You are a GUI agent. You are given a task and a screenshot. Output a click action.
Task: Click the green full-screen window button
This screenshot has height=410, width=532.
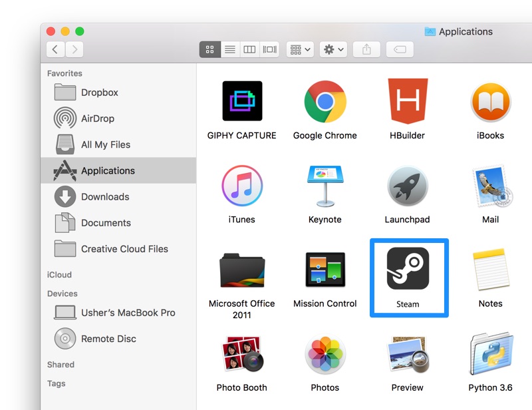point(80,31)
